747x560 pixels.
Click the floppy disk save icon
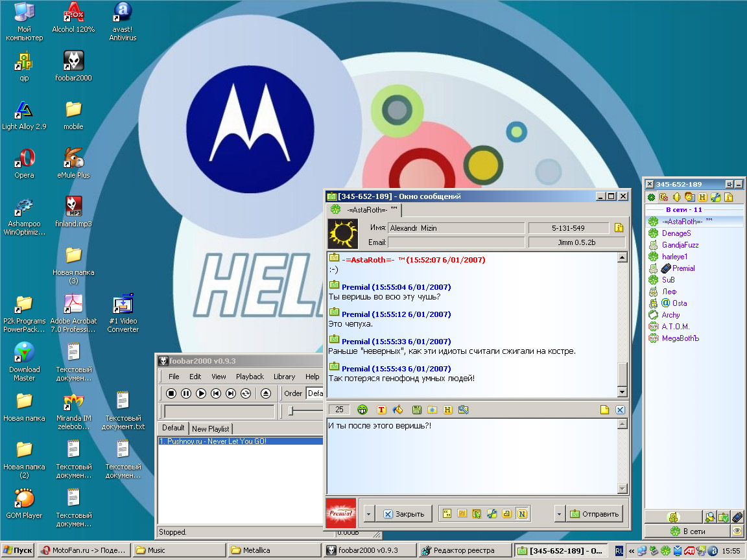click(417, 410)
